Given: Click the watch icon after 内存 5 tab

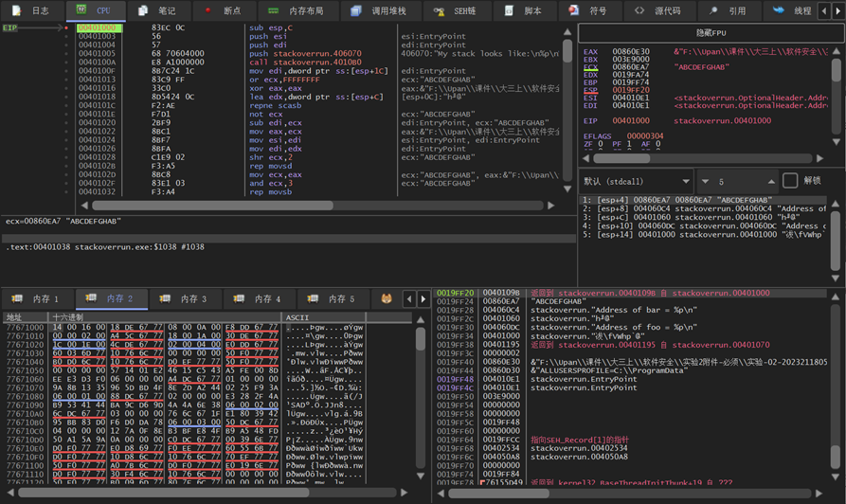Looking at the screenshot, I should [387, 298].
